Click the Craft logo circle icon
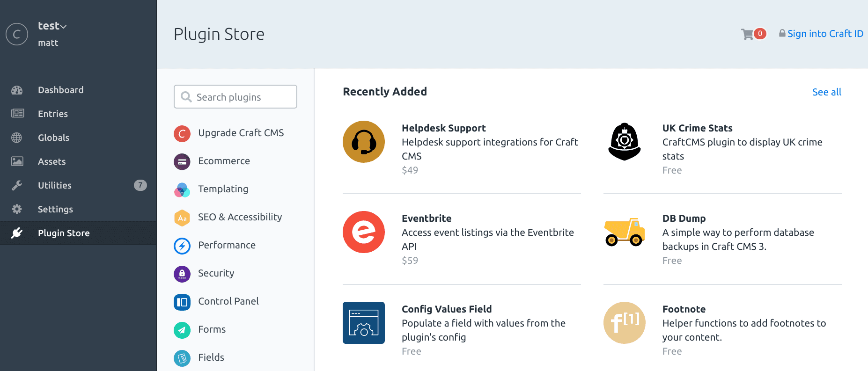Viewport: 868px width, 371px height. click(x=17, y=34)
